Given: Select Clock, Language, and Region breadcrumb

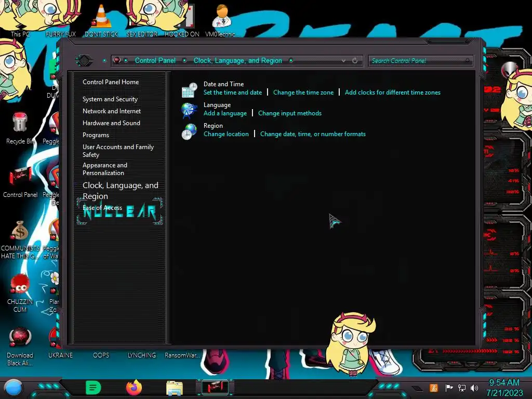Looking at the screenshot, I should tap(237, 60).
